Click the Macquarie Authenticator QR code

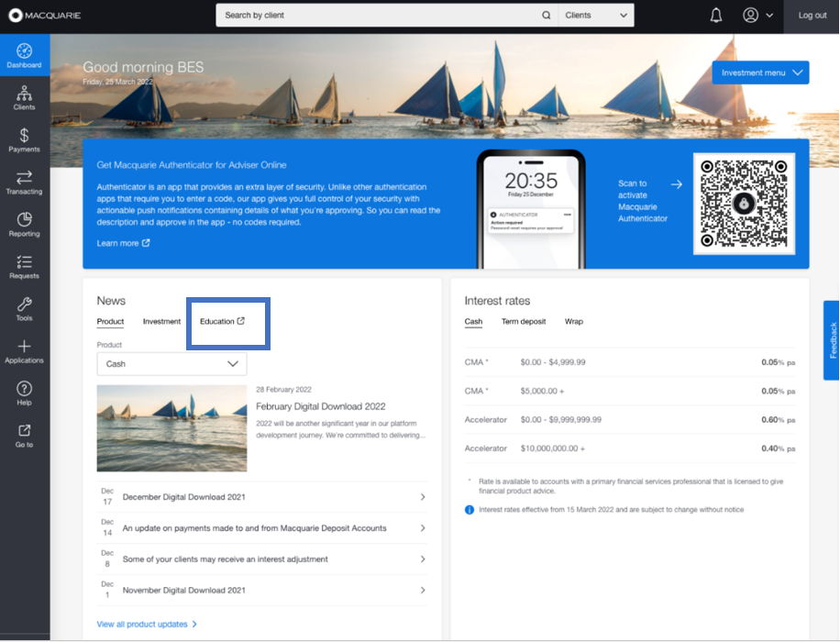[x=744, y=204]
